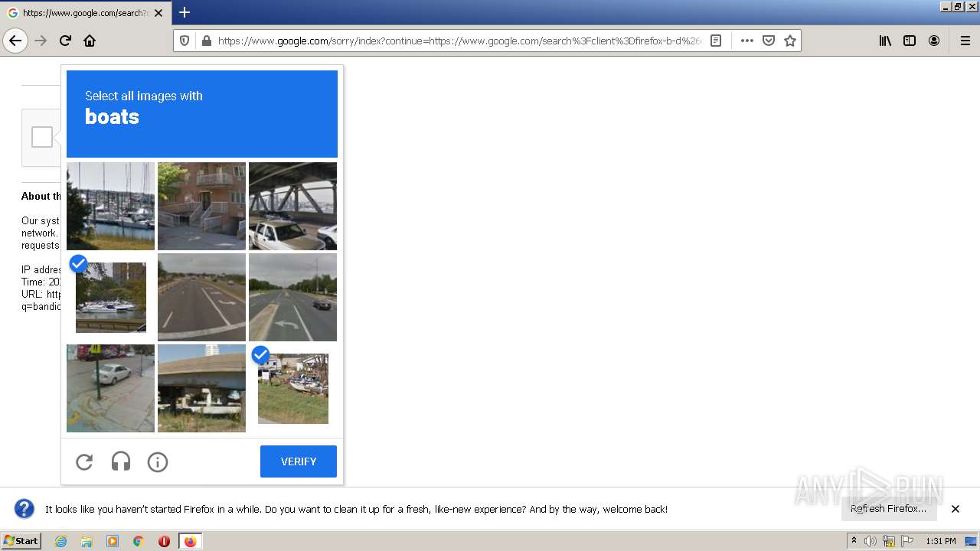This screenshot has width=980, height=551.
Task: Click the taskbar clock 1:31 PM
Action: coord(941,541)
